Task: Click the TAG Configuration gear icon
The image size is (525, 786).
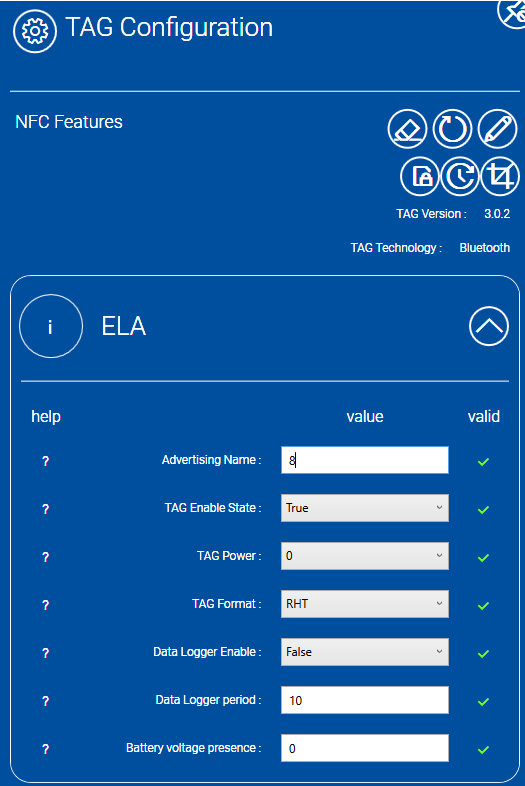Action: 35,31
